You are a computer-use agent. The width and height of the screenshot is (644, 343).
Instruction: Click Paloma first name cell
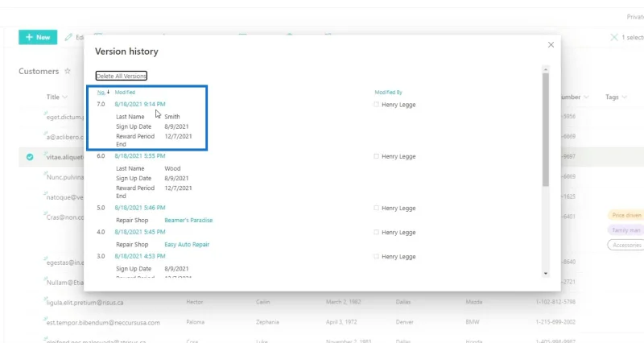195,322
